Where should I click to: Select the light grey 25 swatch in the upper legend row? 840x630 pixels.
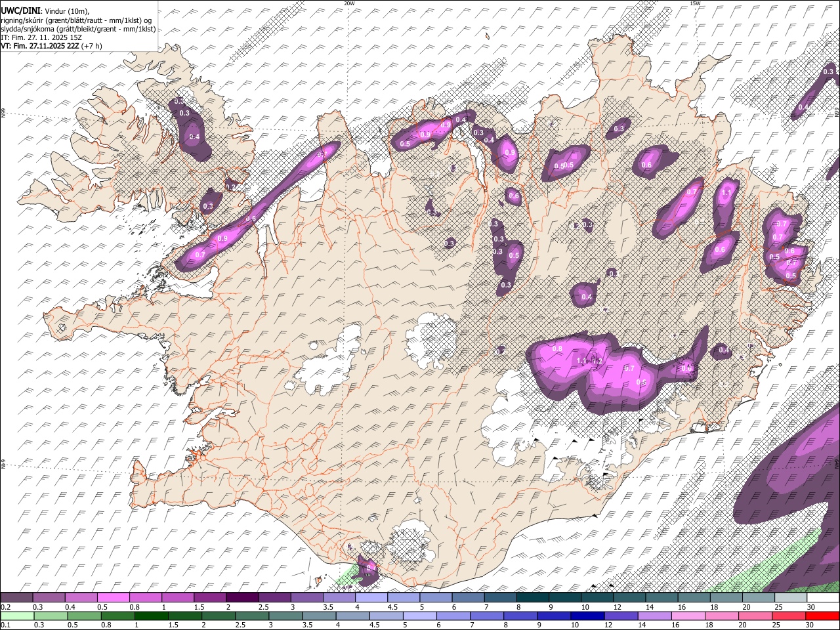791,598
